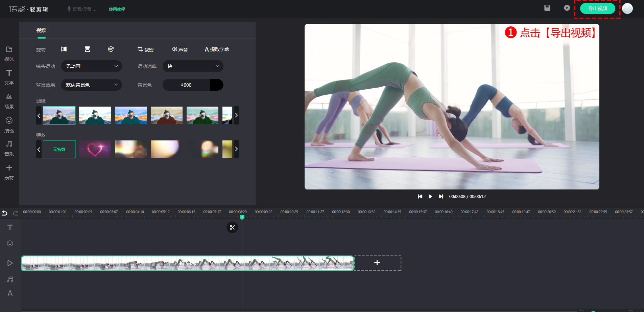Select the 裁剪 crop tool

pos(146,49)
